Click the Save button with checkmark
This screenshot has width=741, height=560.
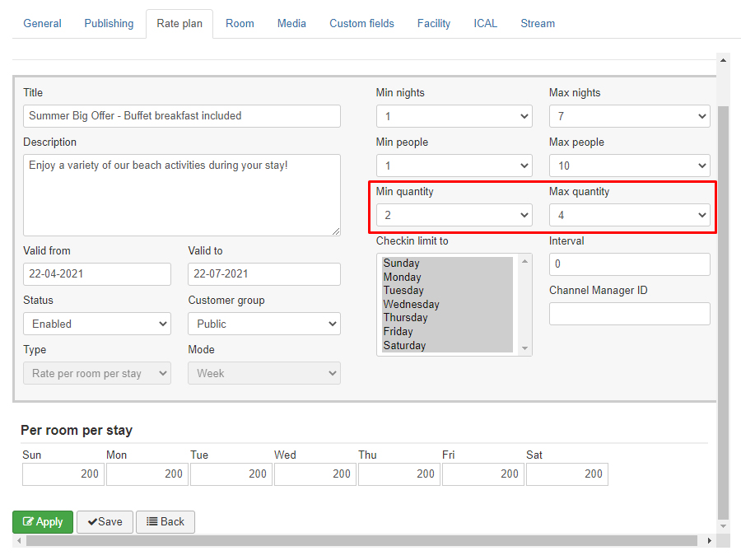(105, 521)
